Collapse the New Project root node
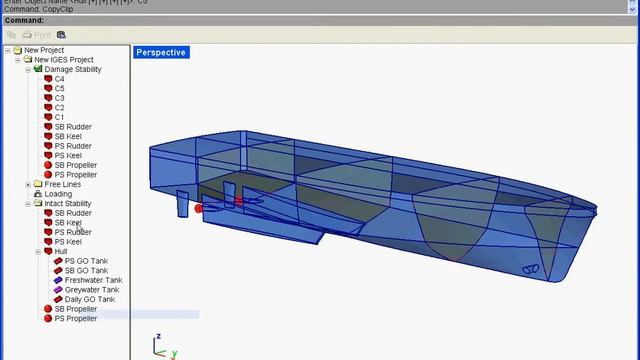This screenshot has height=360, width=640. (x=8, y=51)
